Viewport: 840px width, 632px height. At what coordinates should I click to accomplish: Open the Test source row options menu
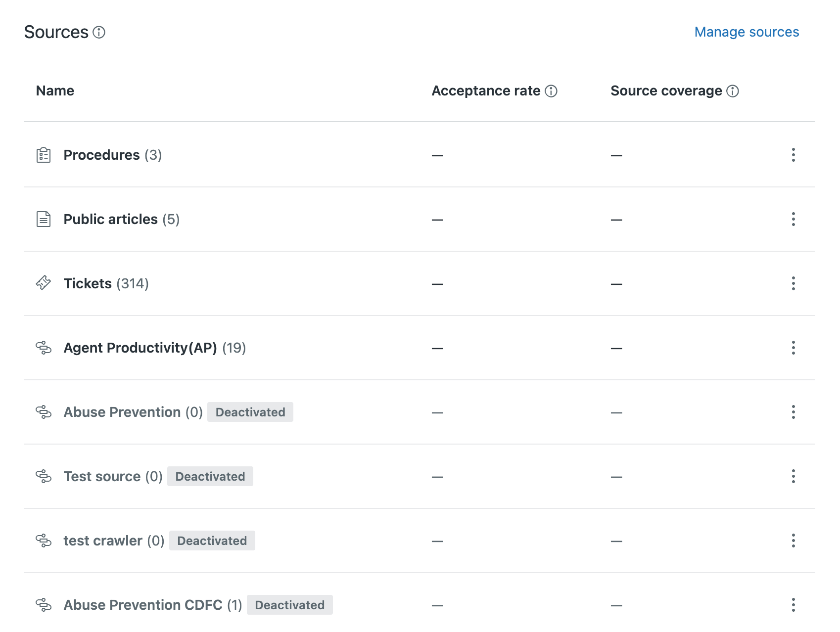click(793, 476)
